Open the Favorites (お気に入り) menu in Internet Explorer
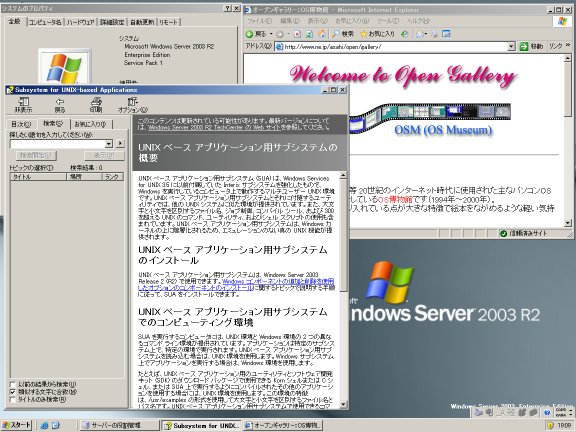The image size is (576, 432). [x=352, y=21]
